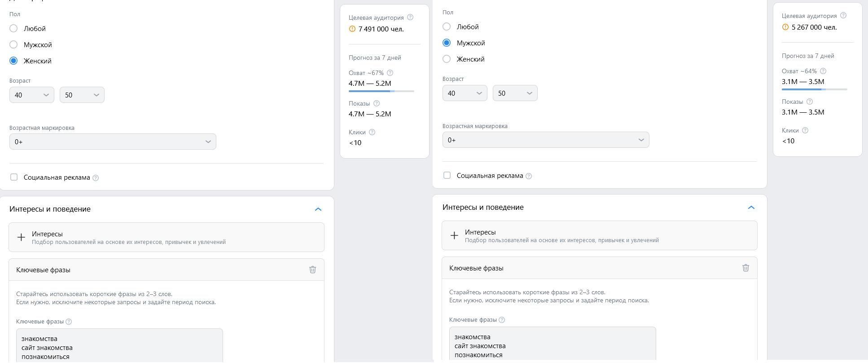Click the help icon beside Клики in the left forecast
868x363 pixels.
pyautogui.click(x=372, y=132)
